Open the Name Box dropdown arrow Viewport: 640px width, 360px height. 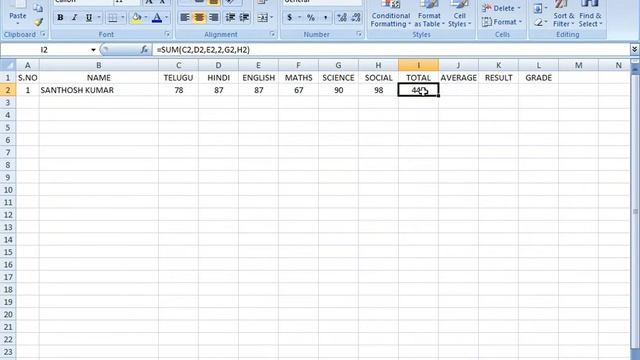93,50
